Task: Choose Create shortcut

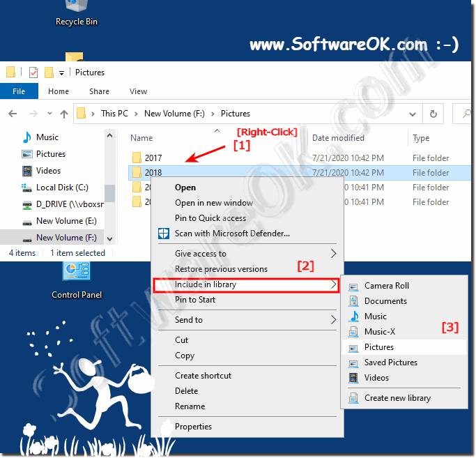Action: tap(247, 376)
